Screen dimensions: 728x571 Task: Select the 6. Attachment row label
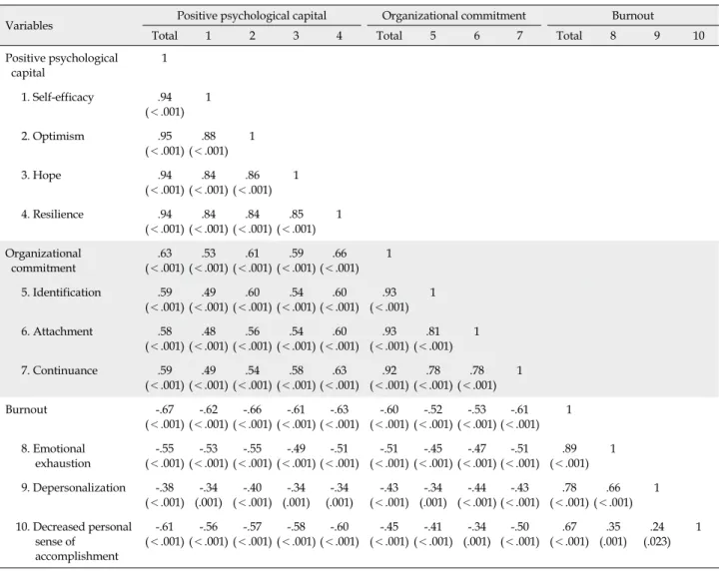click(x=57, y=331)
